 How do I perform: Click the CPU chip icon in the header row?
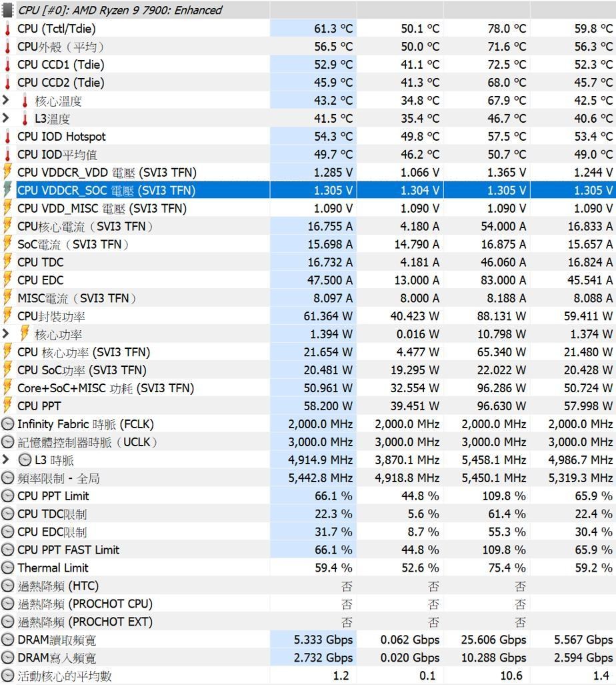[x=8, y=10]
